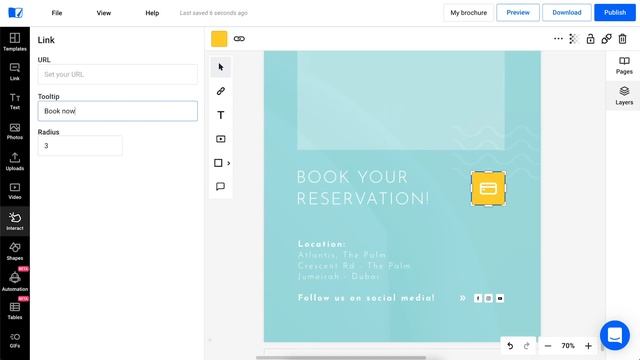Click the redo arrow button

click(x=527, y=346)
